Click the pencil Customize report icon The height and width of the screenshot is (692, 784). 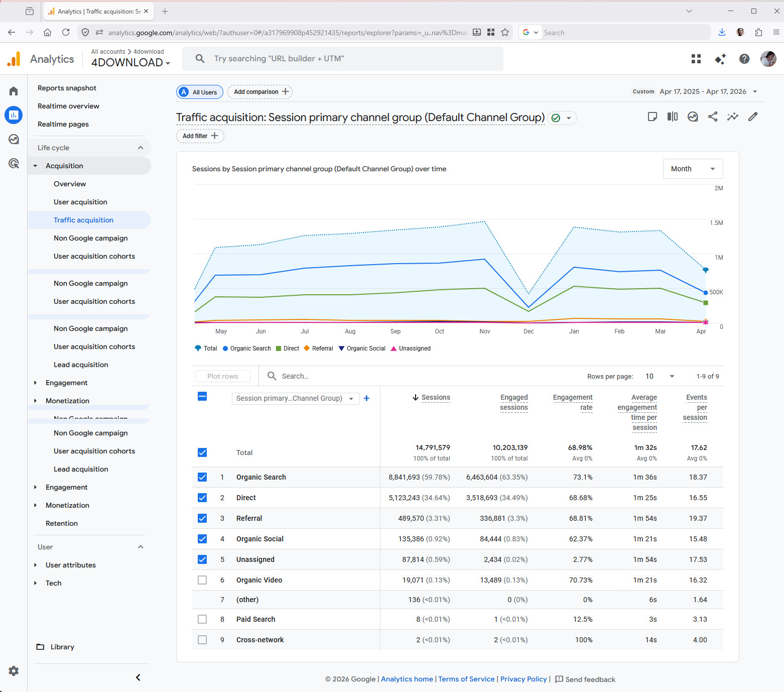tap(752, 117)
